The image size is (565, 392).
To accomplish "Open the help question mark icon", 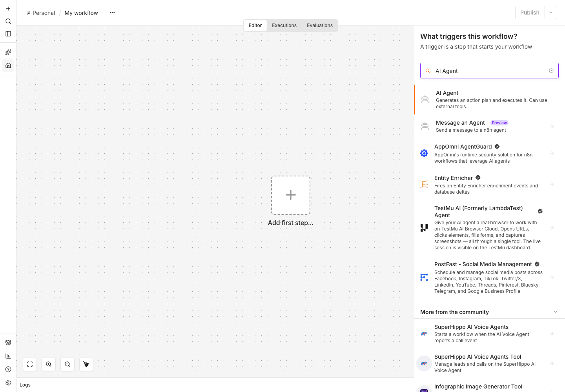I will [x=8, y=369].
